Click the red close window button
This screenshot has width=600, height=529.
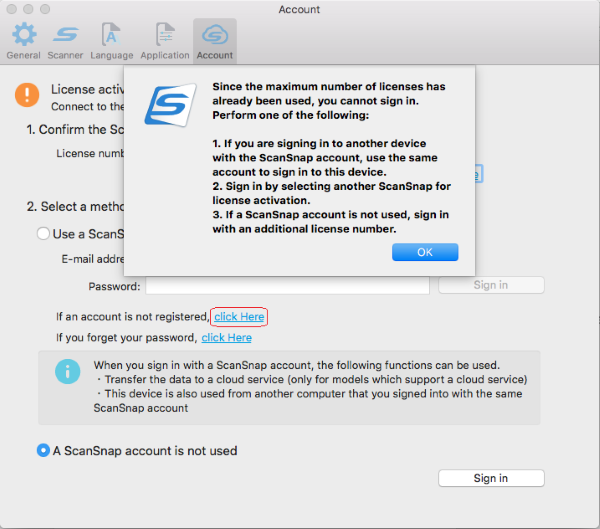(12, 9)
